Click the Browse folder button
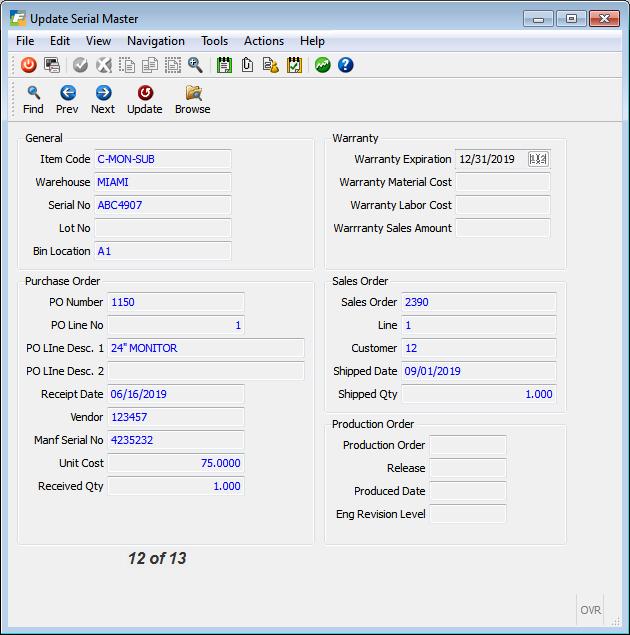The width and height of the screenshot is (630, 635). [x=193, y=100]
